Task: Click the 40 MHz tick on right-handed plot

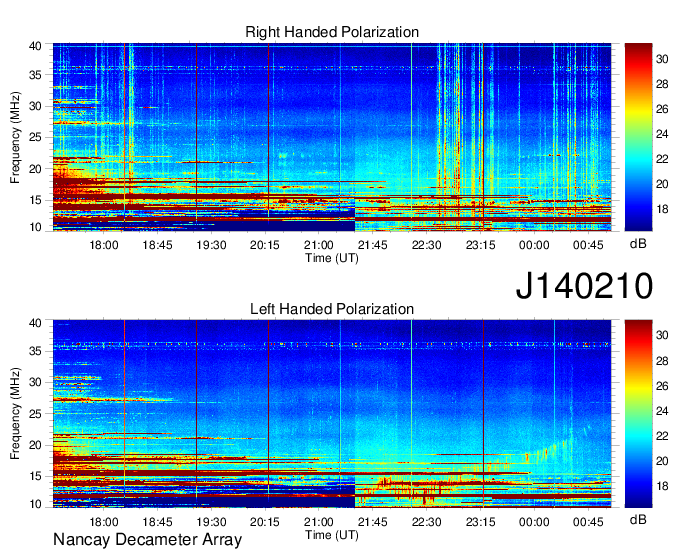Action: (x=35, y=46)
